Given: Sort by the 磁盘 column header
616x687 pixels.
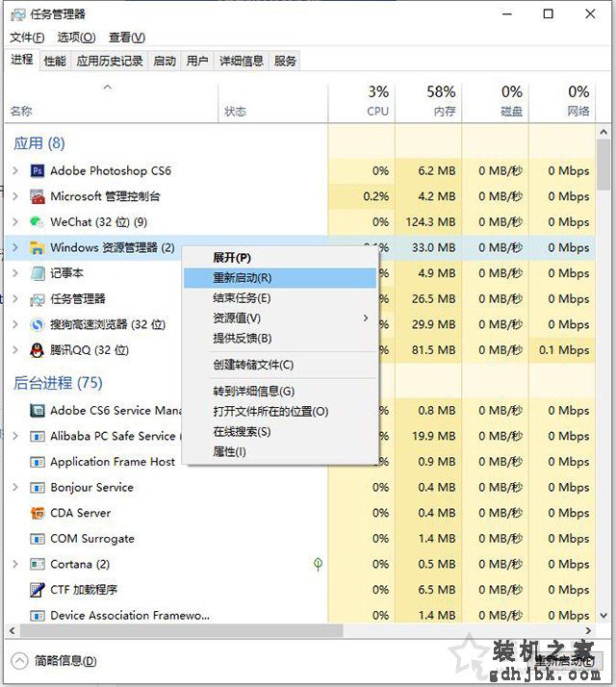Looking at the screenshot, I should [496, 102].
